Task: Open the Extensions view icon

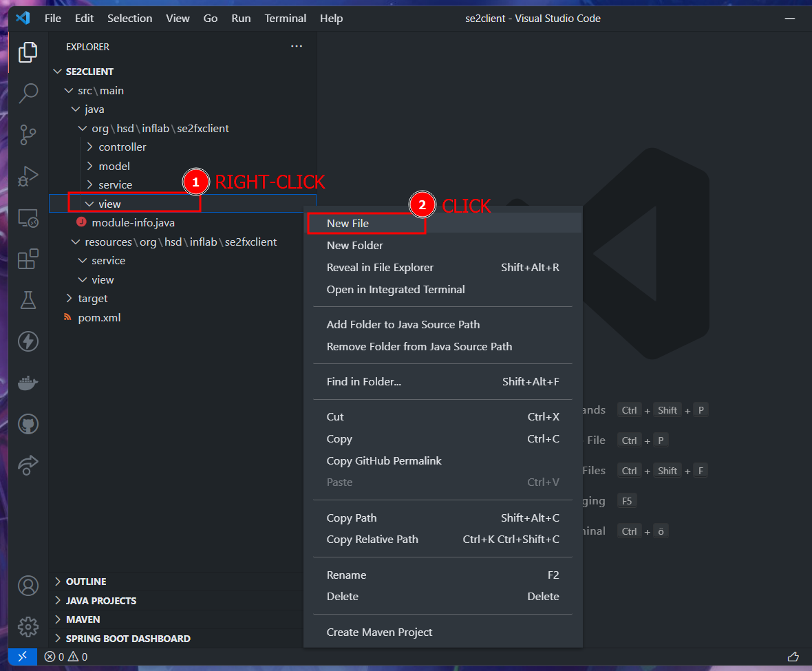Action: tap(28, 259)
